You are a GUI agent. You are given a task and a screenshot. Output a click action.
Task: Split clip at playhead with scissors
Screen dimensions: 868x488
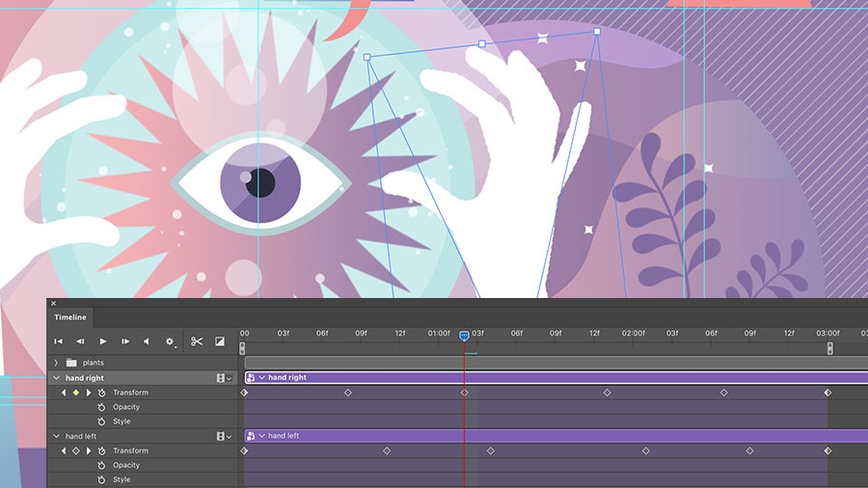click(197, 341)
